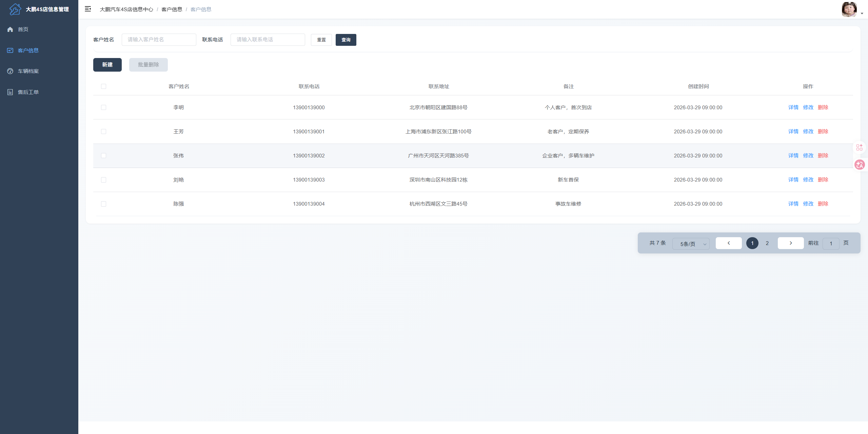Click the 重置 button

(x=321, y=40)
